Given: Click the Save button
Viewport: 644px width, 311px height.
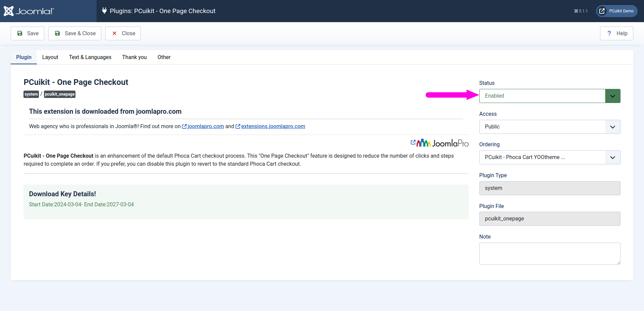Looking at the screenshot, I should click(x=28, y=33).
